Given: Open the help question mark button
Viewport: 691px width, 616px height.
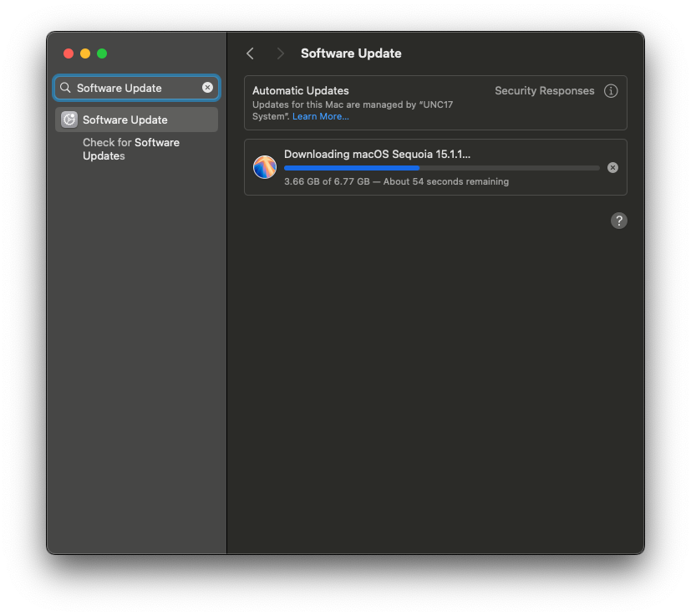Looking at the screenshot, I should point(619,221).
